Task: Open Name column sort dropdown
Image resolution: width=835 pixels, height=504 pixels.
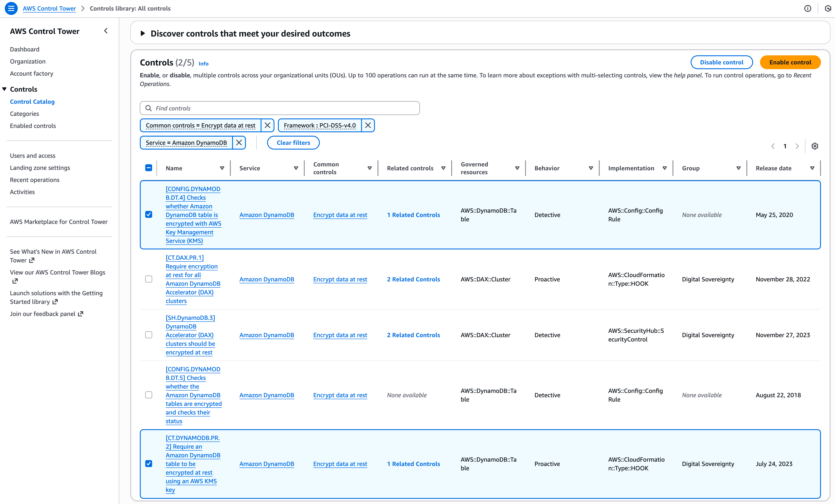Action: click(222, 168)
